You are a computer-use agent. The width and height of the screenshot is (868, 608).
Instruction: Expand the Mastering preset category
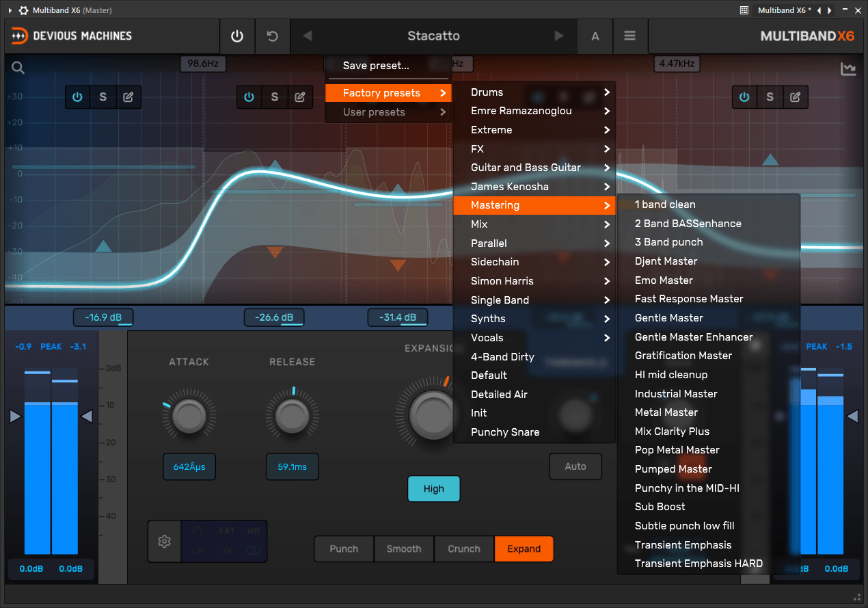click(x=534, y=205)
